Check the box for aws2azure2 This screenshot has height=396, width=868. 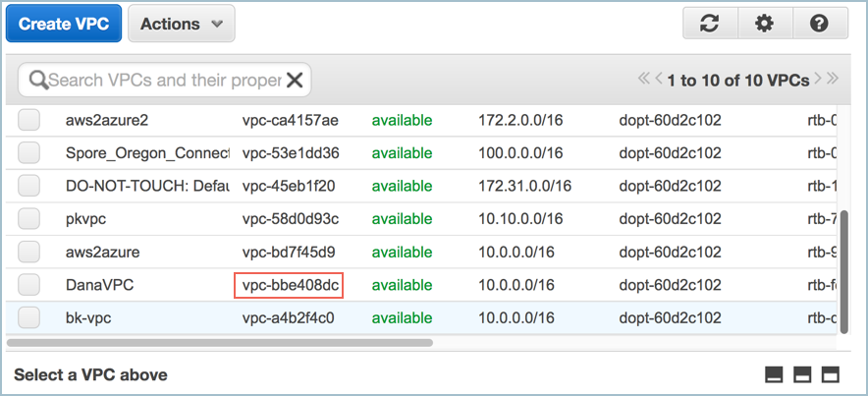[29, 121]
